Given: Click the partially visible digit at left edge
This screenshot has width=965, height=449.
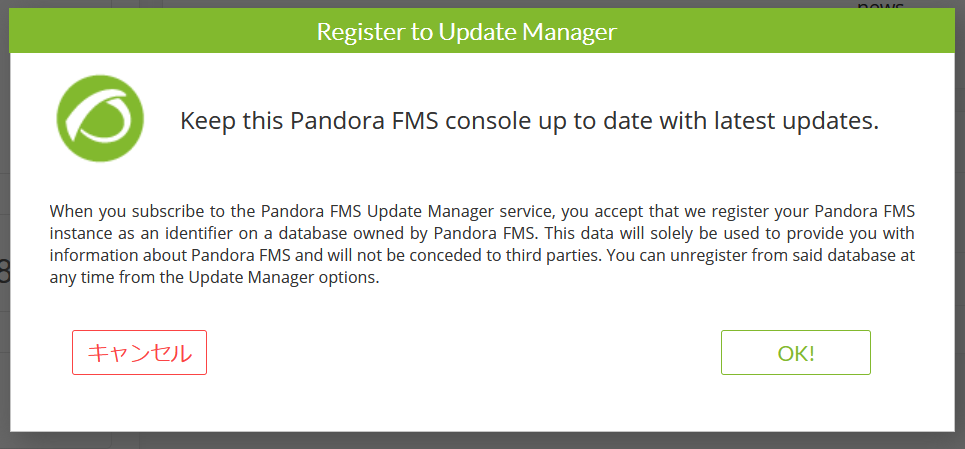Looking at the screenshot, I should tap(4, 272).
